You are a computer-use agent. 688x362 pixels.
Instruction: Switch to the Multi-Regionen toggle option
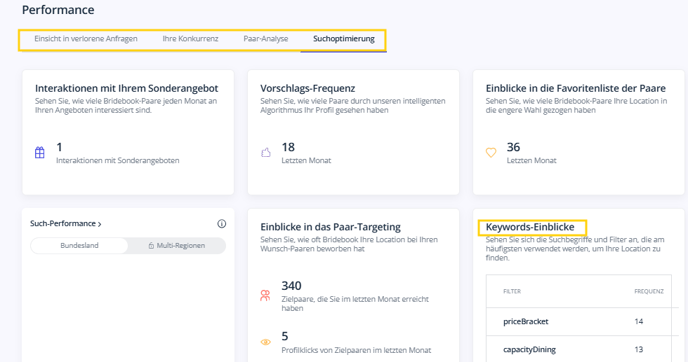click(177, 245)
